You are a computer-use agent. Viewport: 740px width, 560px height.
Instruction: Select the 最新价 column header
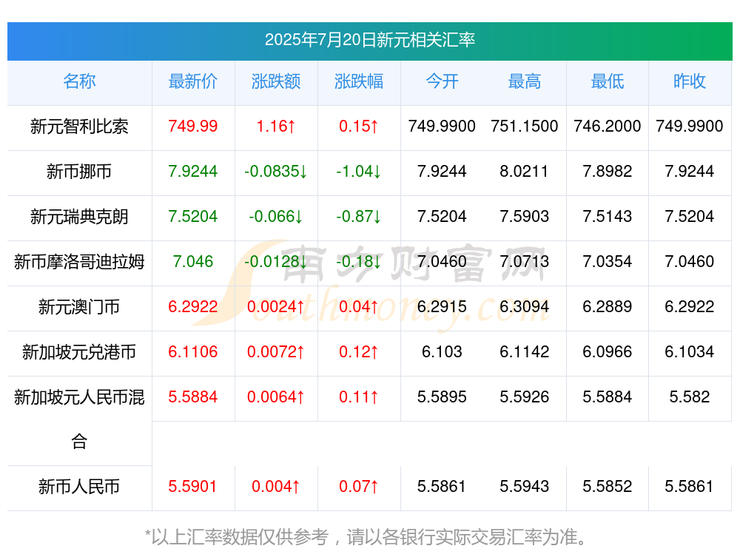(x=193, y=81)
